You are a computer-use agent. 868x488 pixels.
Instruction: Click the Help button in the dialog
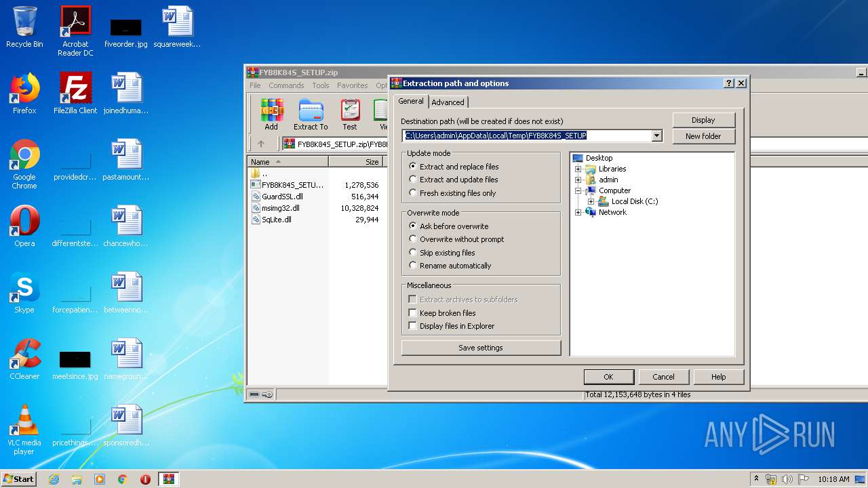point(718,377)
